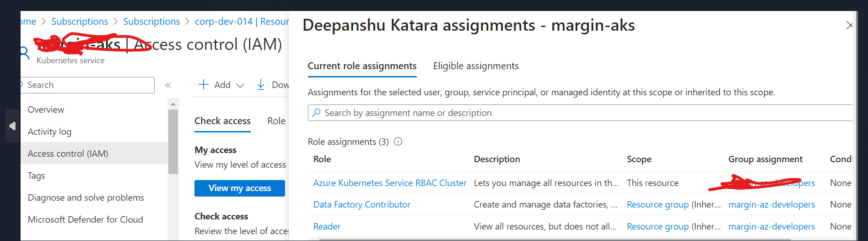Click the plus icon beside Add
This screenshot has height=241, width=868.
pyautogui.click(x=203, y=84)
